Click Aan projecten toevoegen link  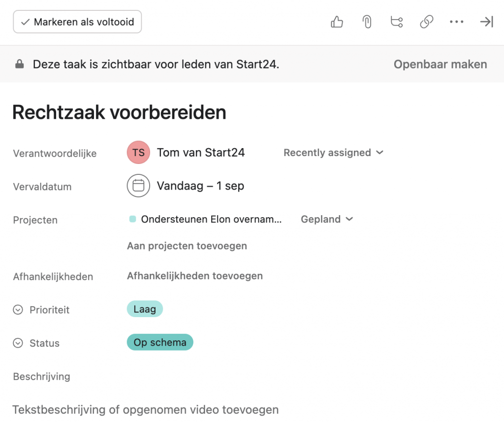[187, 246]
